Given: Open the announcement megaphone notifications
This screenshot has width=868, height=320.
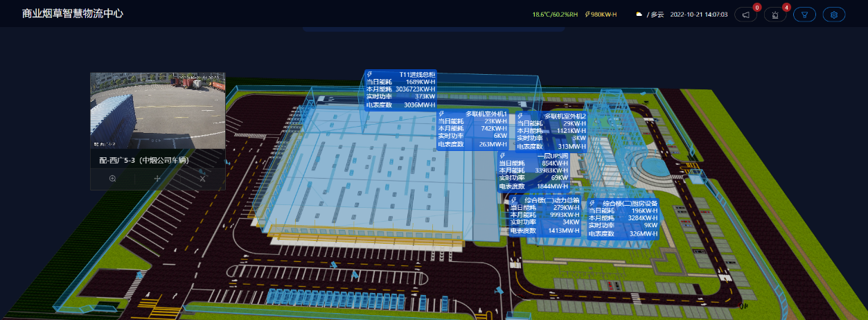Looking at the screenshot, I should pos(745,15).
